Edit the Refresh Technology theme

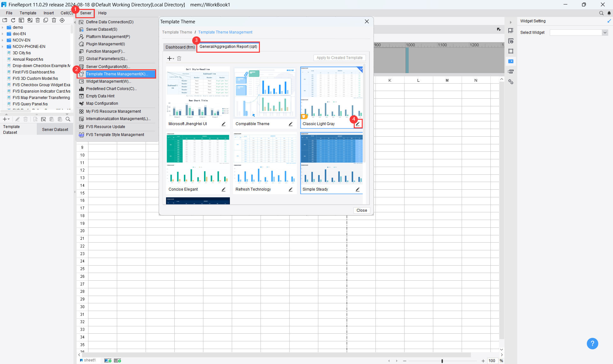pos(291,189)
